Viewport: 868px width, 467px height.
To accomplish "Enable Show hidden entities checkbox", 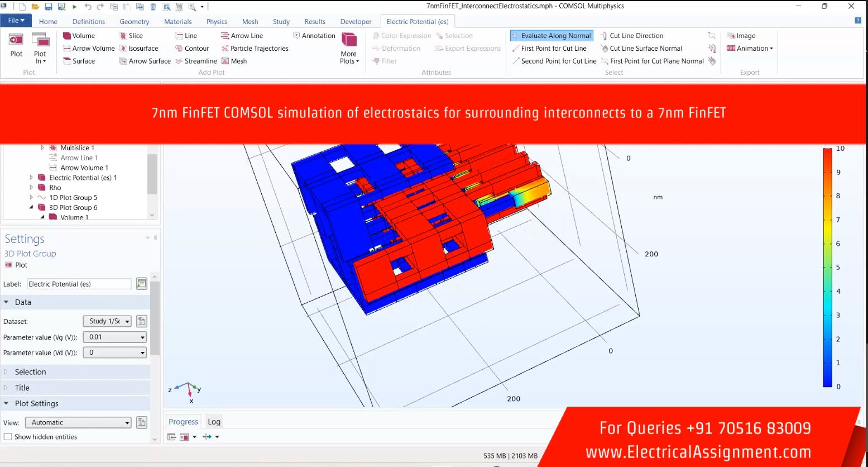I will tap(8, 437).
